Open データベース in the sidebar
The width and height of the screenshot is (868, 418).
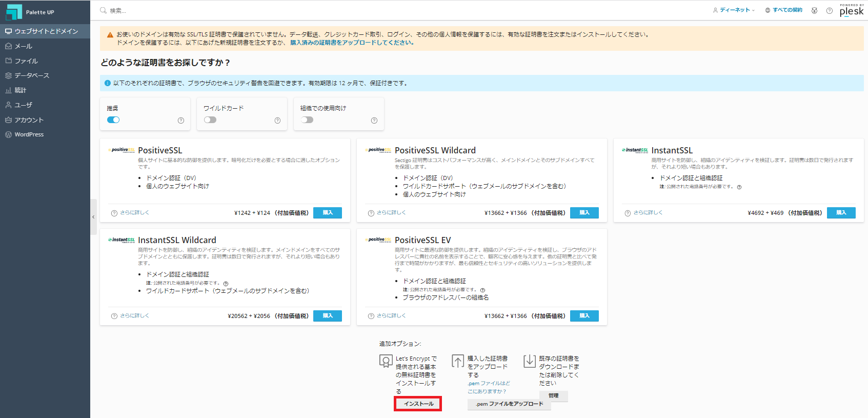click(45, 75)
